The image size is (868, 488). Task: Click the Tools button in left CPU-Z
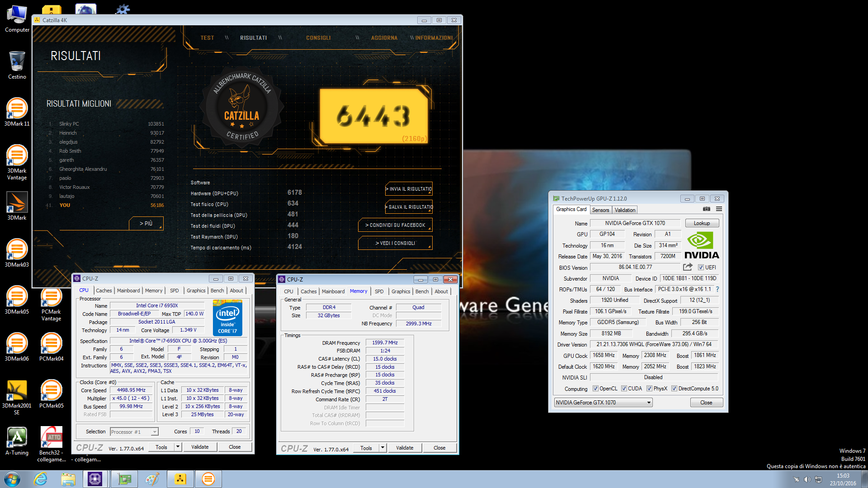coord(161,447)
